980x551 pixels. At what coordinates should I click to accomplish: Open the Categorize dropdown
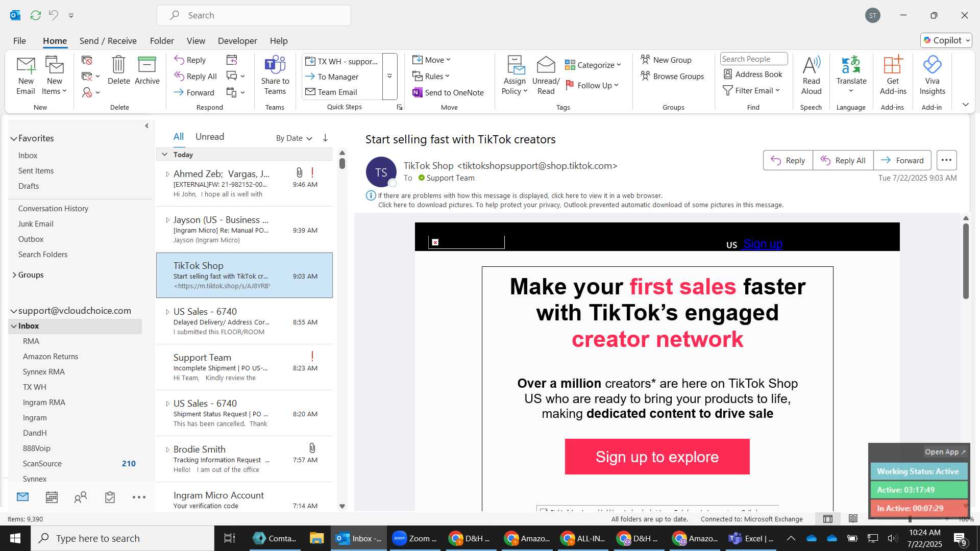point(593,65)
